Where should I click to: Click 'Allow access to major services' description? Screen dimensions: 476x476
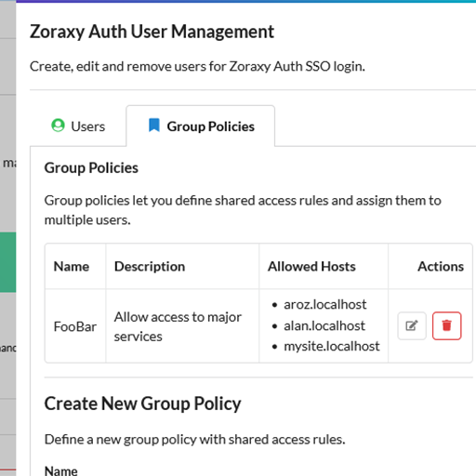click(178, 326)
